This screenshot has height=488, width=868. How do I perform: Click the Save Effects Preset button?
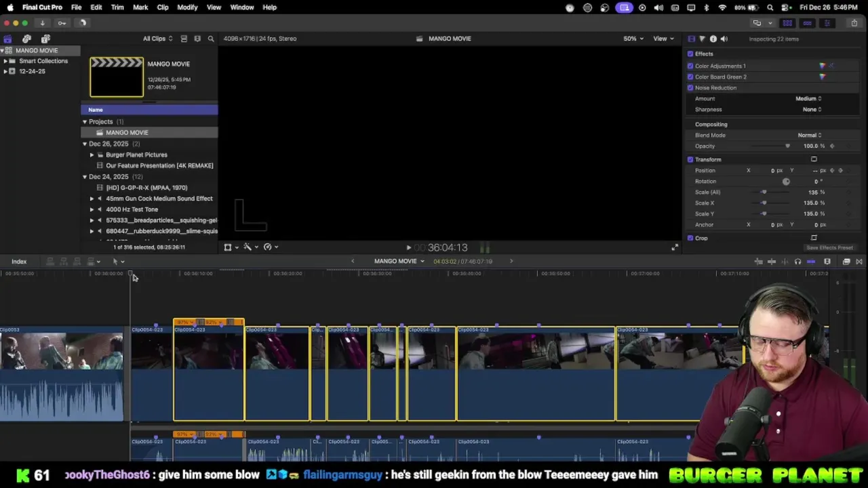[x=829, y=248]
